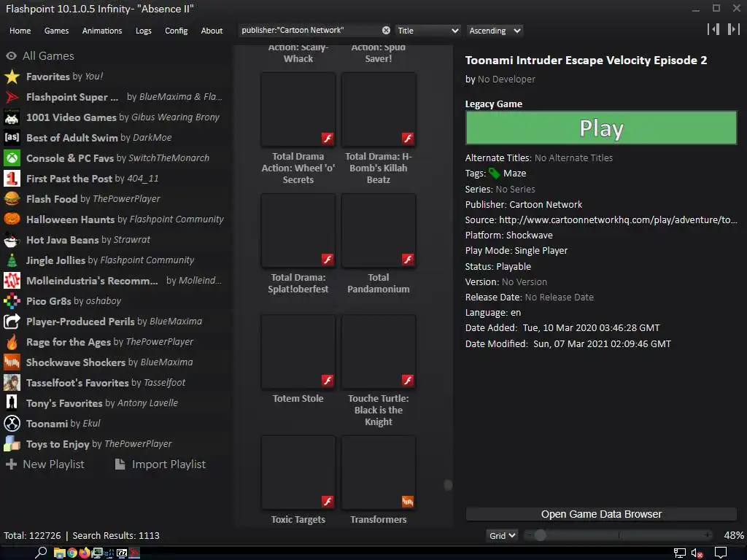Select the Hot Java Beans cup icon
Image resolution: width=747 pixels, height=560 pixels.
click(x=12, y=240)
